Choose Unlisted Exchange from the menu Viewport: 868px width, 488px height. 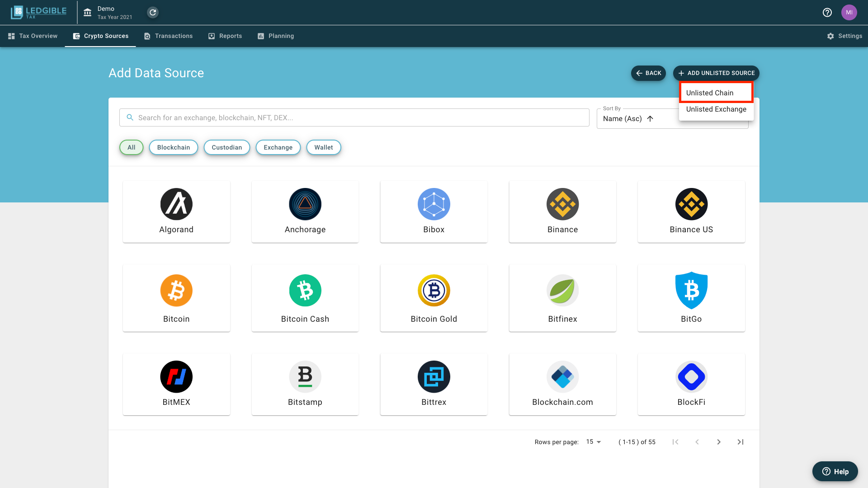[x=716, y=109]
